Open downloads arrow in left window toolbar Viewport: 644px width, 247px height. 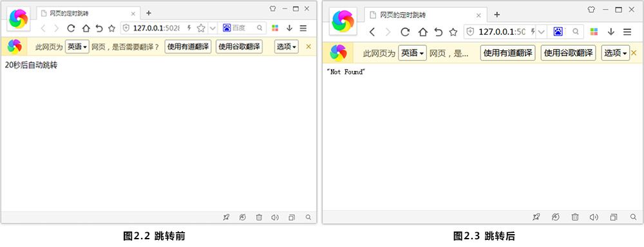[x=289, y=28]
